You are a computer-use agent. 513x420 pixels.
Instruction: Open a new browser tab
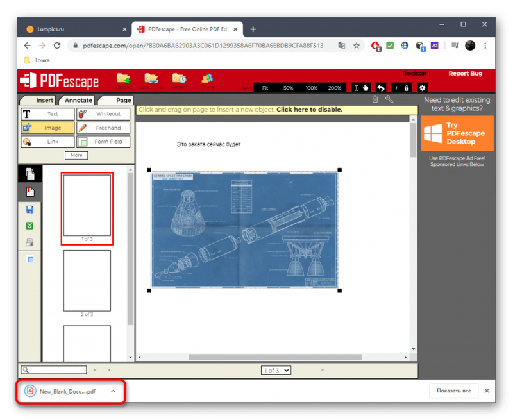coord(253,29)
